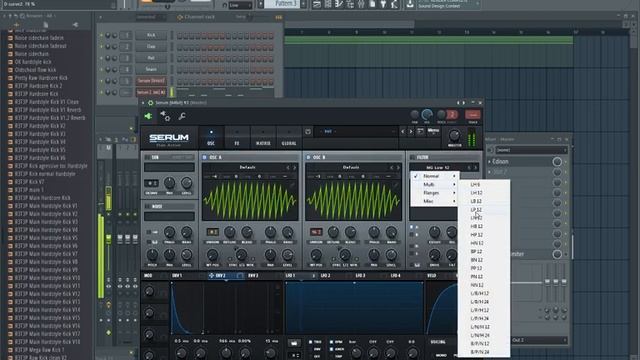
Task: Go to previous Serum preset arrow
Action: (403, 131)
